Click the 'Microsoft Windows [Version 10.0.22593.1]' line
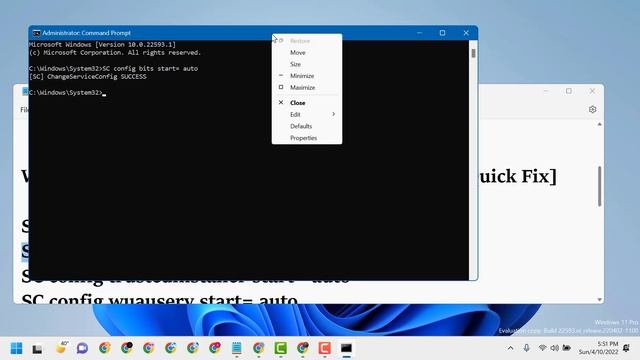This screenshot has height=360, width=640. pos(102,44)
